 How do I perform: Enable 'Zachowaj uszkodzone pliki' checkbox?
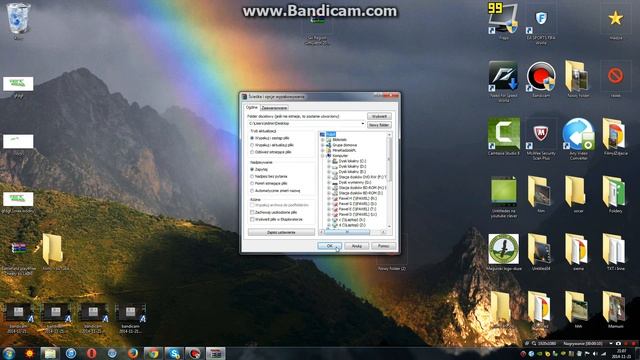[x=252, y=213]
